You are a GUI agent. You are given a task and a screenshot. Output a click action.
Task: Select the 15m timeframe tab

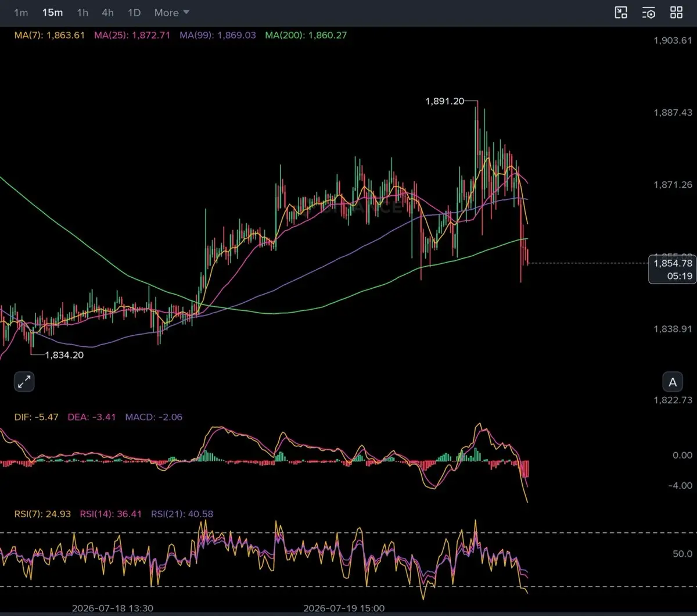coord(52,13)
